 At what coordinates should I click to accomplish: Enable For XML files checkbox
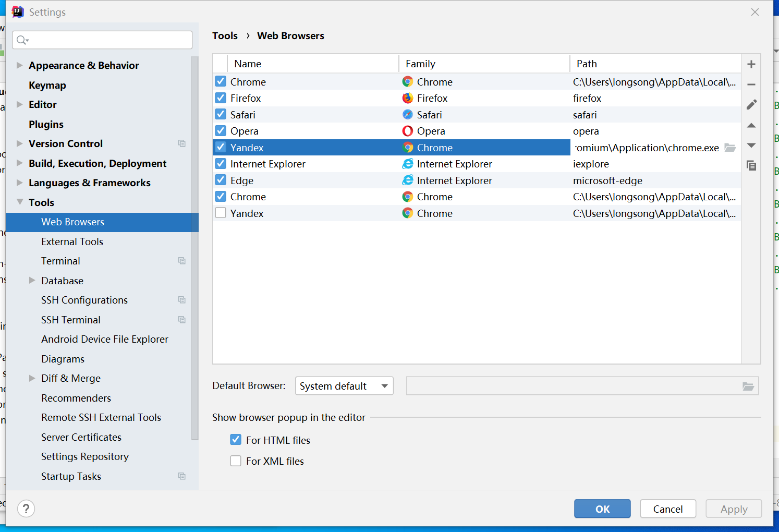pos(236,461)
